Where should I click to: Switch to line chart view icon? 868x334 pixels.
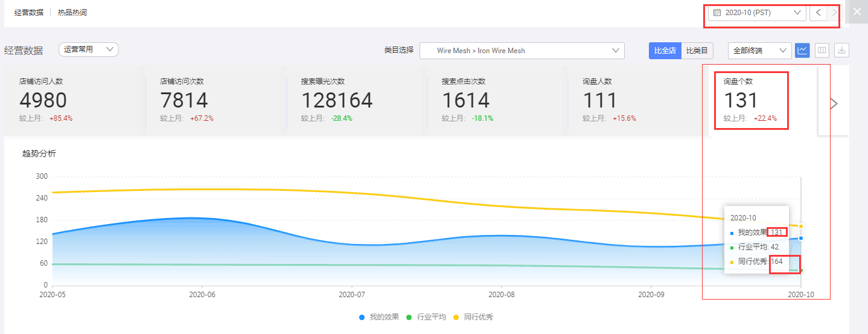(802, 51)
